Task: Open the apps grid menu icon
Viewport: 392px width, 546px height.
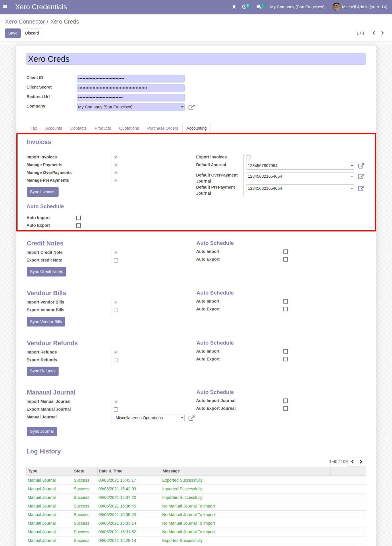Action: coord(5,7)
